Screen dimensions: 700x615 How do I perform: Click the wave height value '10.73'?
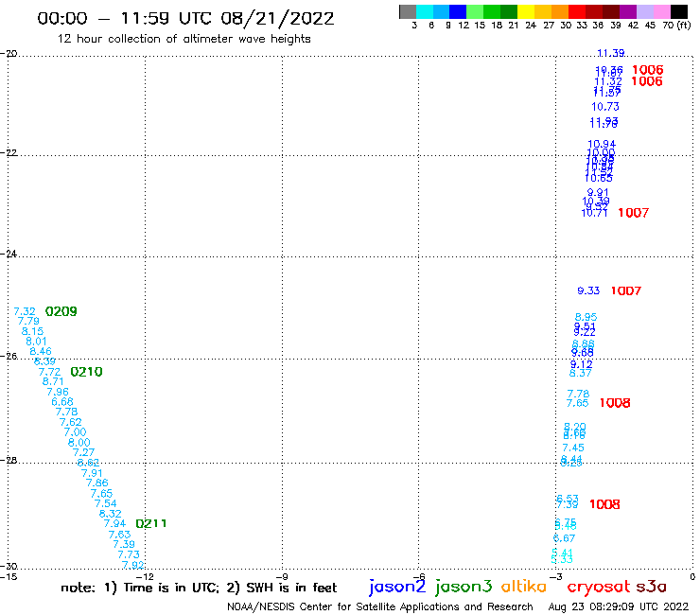tap(605, 106)
